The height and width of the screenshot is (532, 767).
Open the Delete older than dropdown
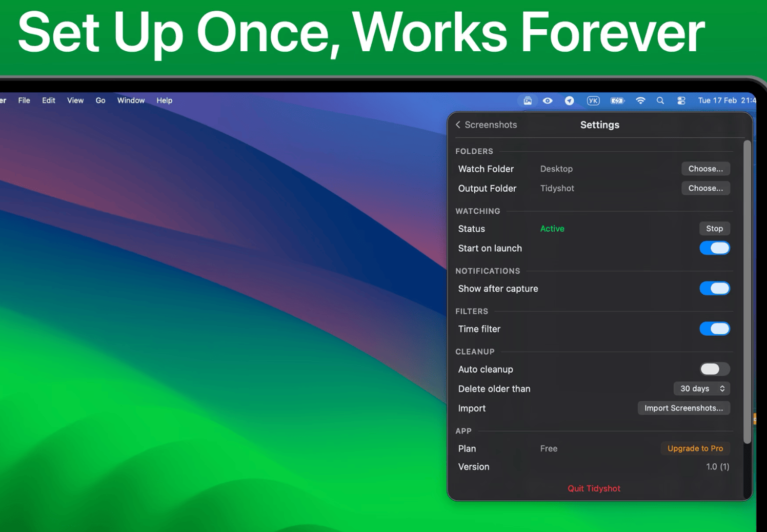pyautogui.click(x=701, y=388)
